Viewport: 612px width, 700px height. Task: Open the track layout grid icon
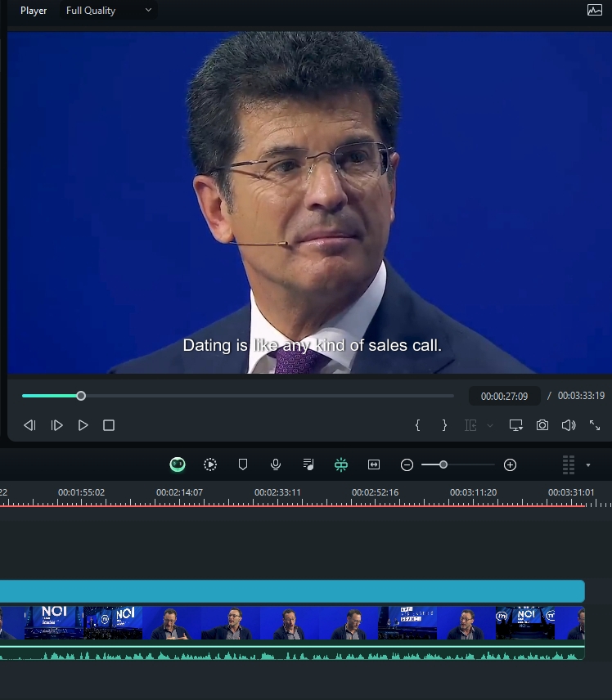(568, 464)
